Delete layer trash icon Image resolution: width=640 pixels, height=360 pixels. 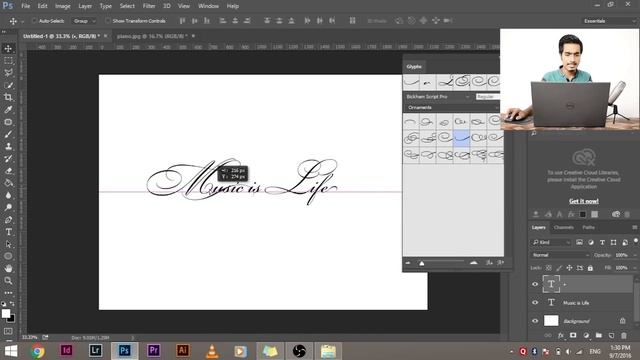(x=624, y=335)
